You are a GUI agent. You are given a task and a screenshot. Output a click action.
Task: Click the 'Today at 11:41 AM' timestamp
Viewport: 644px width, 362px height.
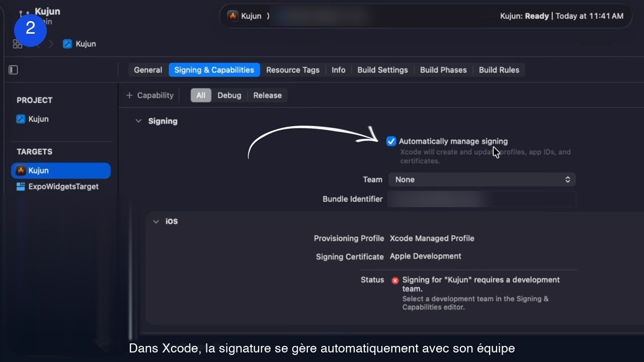(590, 16)
